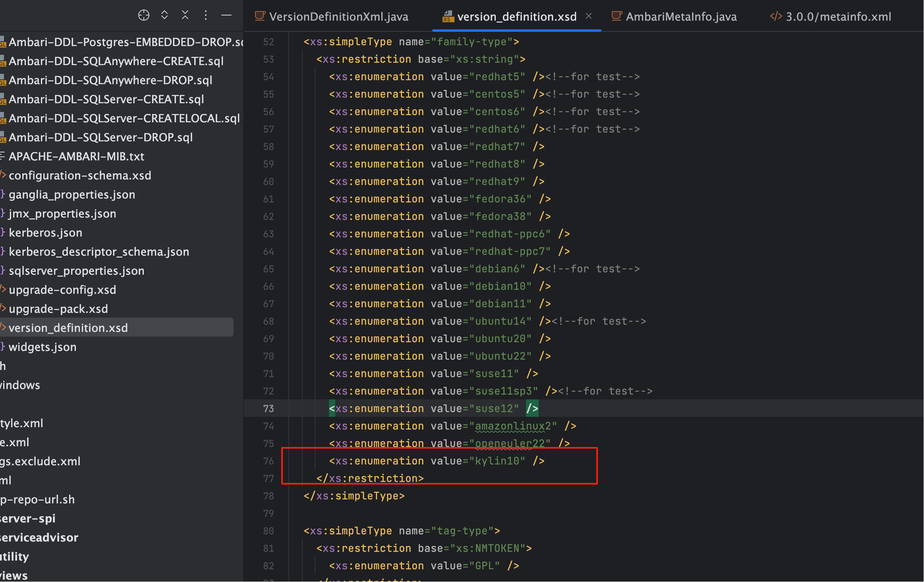Click the expand all up-down arrows icon
Viewport: 924px width, 582px height.
[164, 15]
